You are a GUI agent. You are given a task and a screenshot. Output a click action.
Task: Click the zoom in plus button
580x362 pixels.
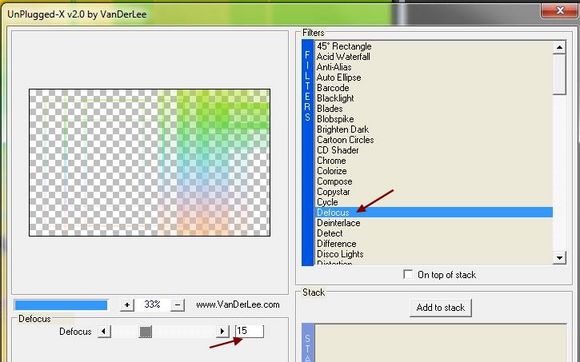pos(127,305)
